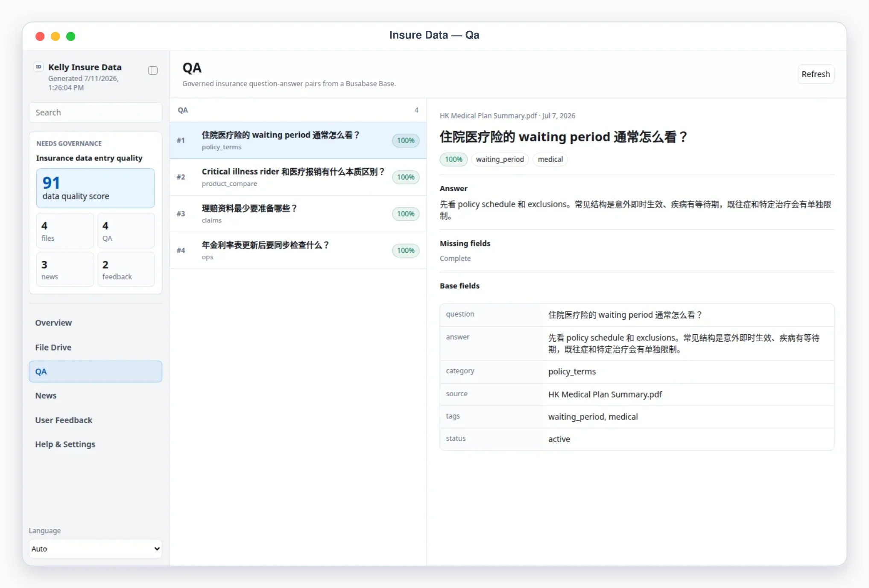Go to the File Drive section
This screenshot has height=588, width=869.
tap(95, 347)
